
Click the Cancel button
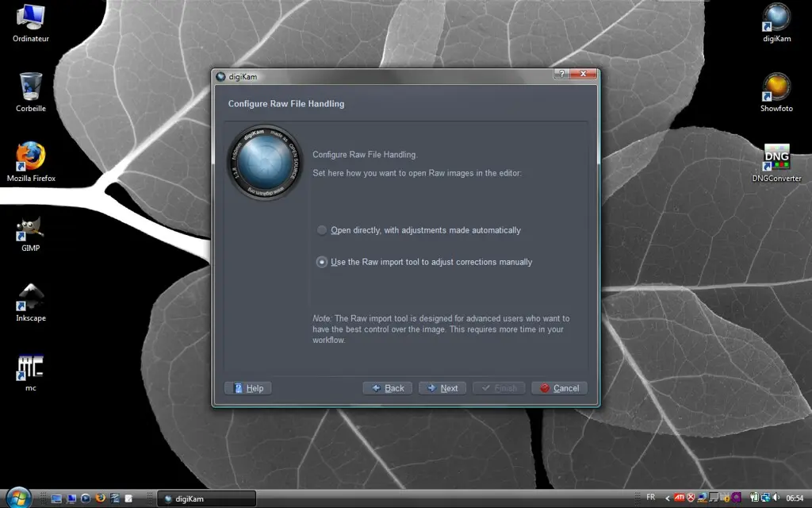click(559, 388)
